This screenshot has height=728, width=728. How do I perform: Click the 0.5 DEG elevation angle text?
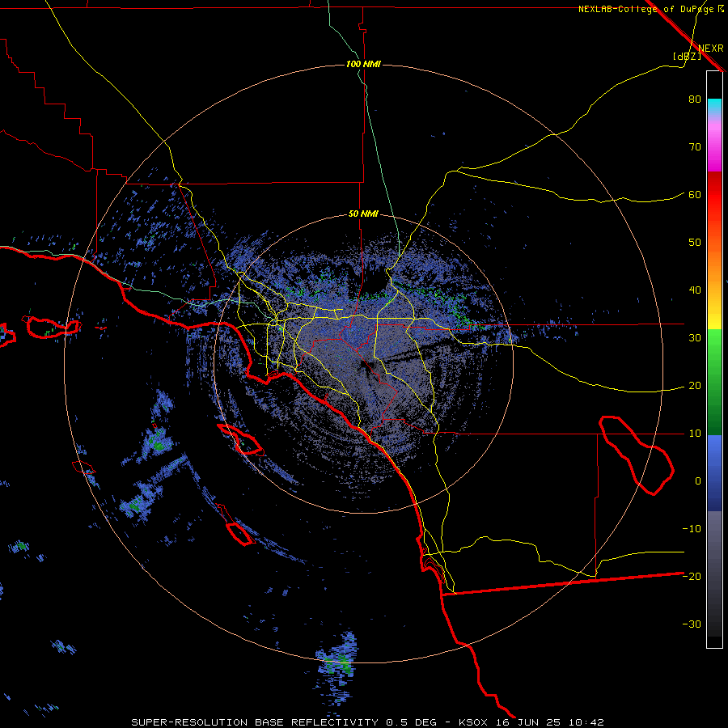412,722
